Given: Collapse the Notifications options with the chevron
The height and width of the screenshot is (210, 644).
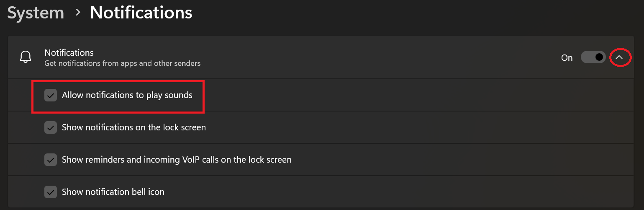Looking at the screenshot, I should pos(620,57).
